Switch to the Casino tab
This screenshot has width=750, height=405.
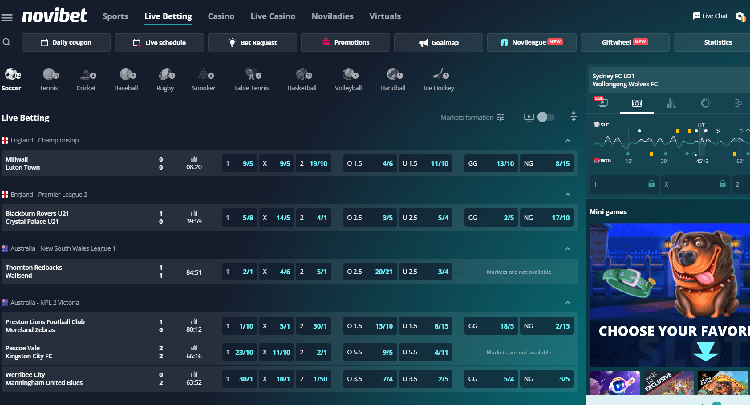click(221, 16)
